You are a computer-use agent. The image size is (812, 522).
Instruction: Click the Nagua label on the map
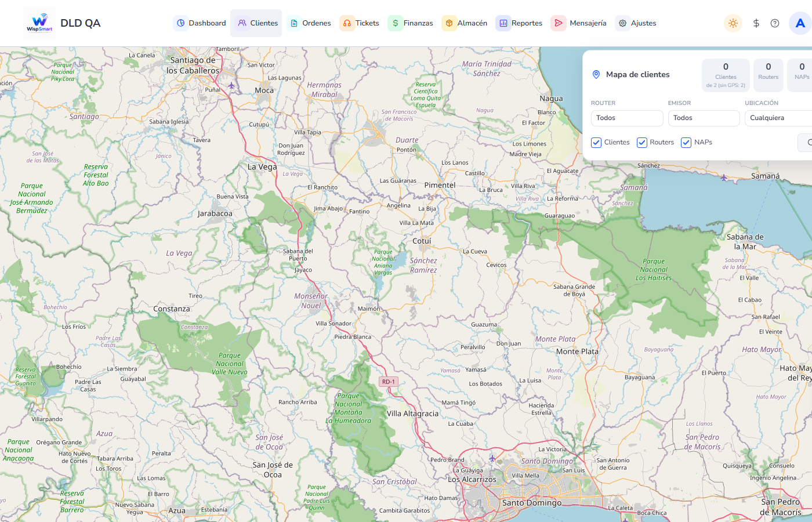(551, 99)
